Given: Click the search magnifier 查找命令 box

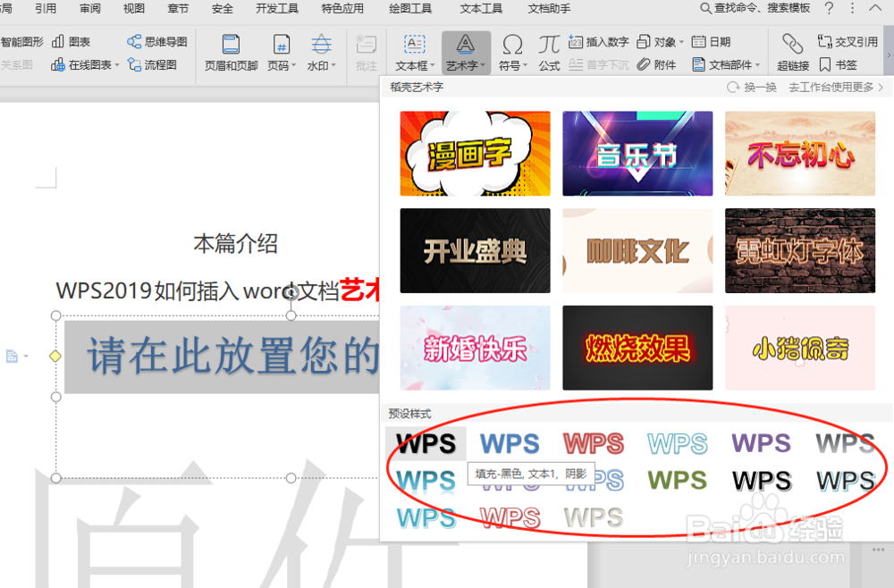Looking at the screenshot, I should point(755,8).
